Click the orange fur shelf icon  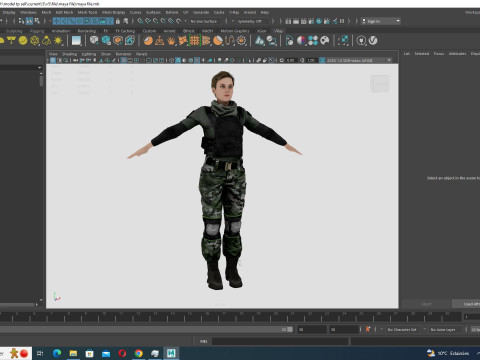(x=171, y=41)
